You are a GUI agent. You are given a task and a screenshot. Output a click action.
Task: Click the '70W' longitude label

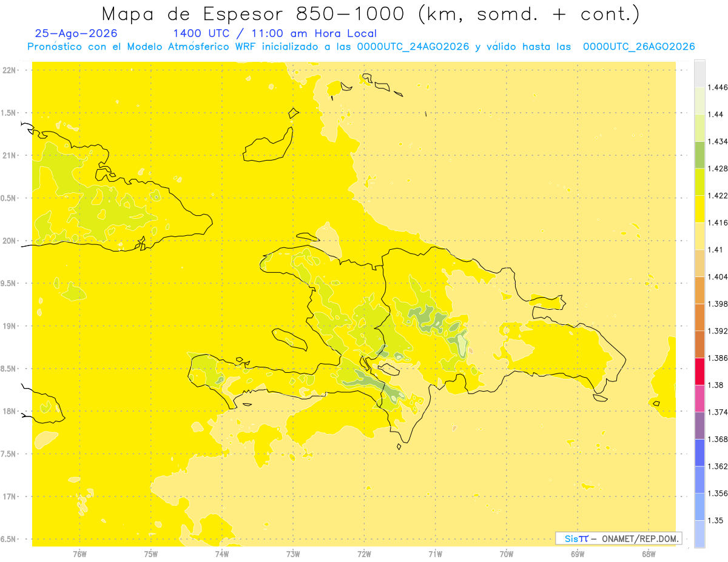click(x=507, y=554)
